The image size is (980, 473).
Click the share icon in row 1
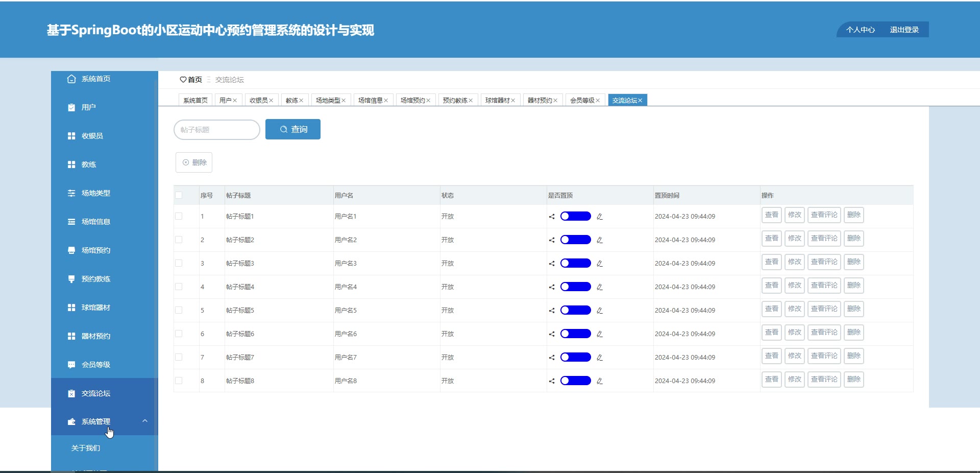(x=552, y=217)
